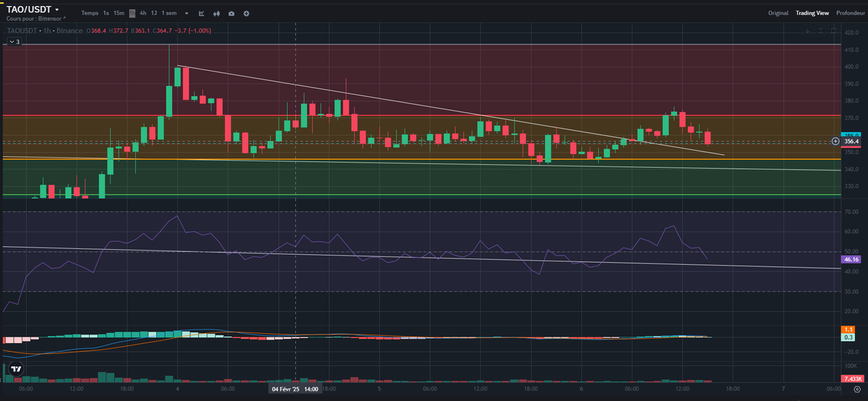Viewport: 868px width, 401px height.
Task: Click the 30.00 RSI scale label
Action: tap(851, 291)
